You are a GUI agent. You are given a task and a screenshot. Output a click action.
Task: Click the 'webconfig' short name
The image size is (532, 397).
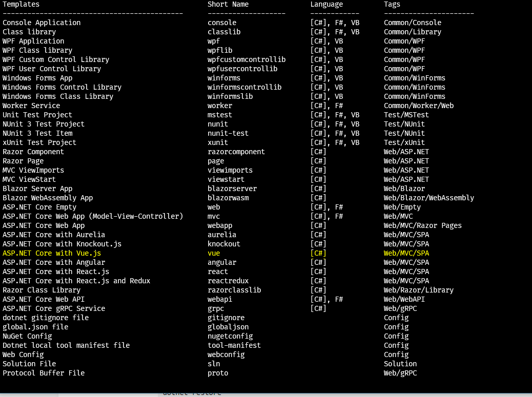[x=226, y=354]
